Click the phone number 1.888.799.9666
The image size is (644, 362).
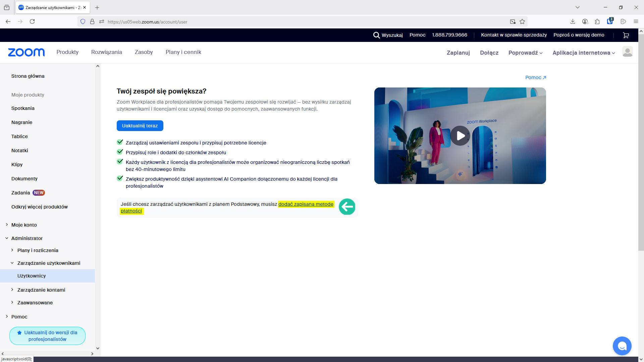click(x=449, y=35)
